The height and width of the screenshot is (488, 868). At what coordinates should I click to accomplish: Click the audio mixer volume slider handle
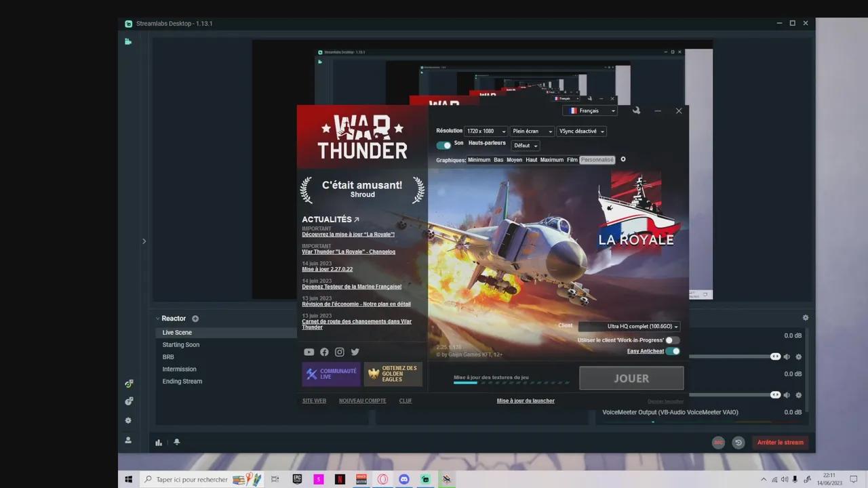pos(775,357)
